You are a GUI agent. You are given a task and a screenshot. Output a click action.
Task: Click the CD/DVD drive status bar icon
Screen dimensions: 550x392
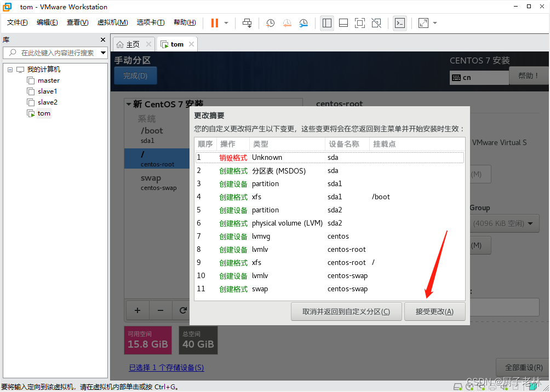pos(469,387)
